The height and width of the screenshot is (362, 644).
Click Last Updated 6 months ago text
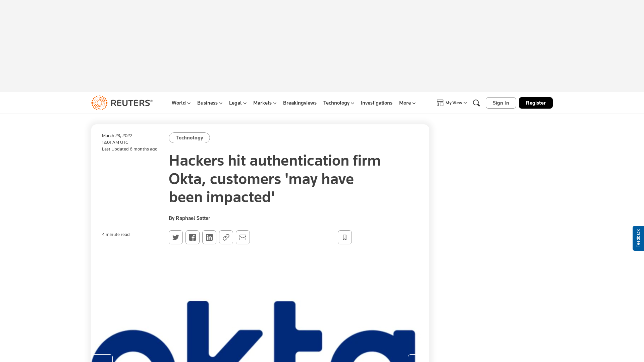point(129,149)
